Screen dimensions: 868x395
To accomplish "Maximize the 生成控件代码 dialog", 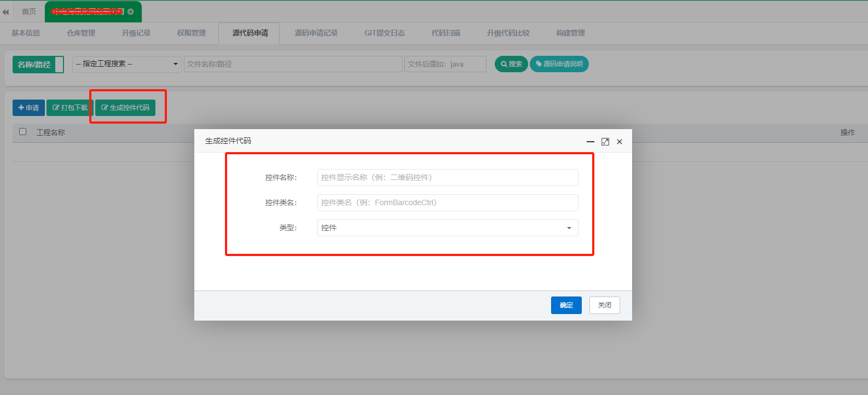I will [605, 142].
